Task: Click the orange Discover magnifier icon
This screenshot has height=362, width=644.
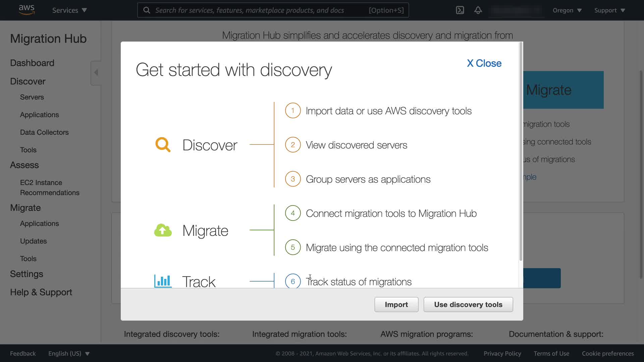Action: pyautogui.click(x=163, y=145)
